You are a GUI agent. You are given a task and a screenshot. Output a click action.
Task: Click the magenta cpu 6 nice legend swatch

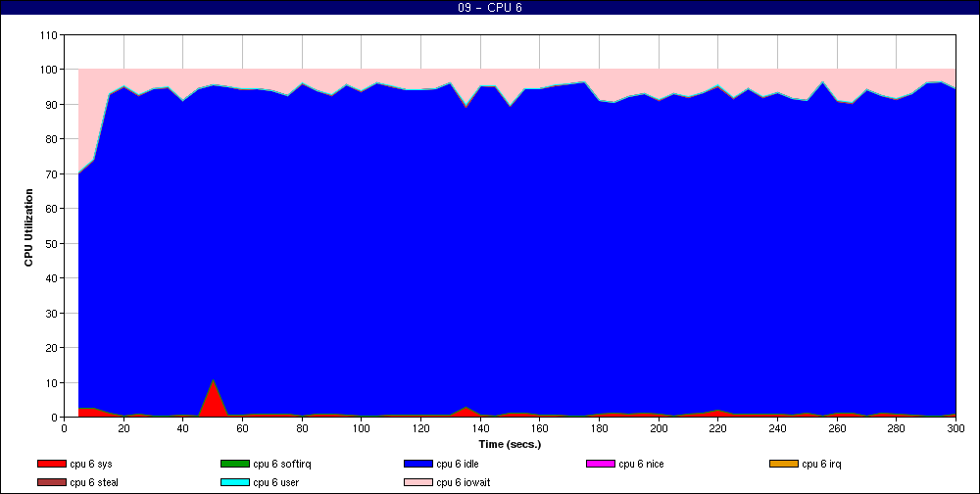(x=600, y=464)
